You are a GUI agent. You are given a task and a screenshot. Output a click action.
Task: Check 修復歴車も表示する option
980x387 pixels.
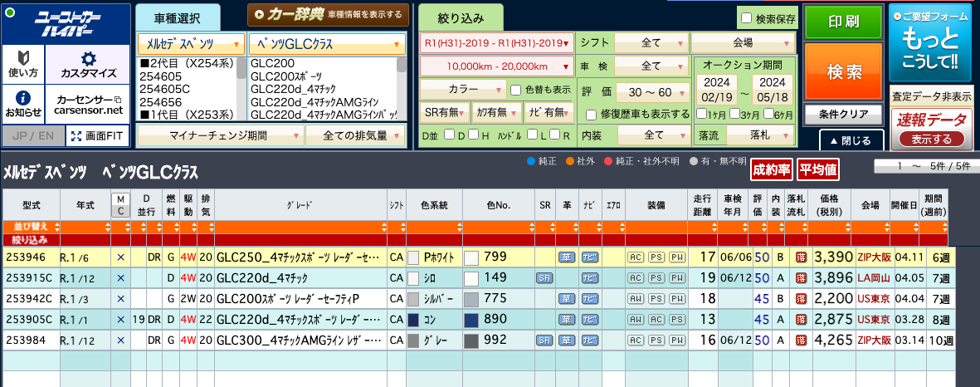coord(592,115)
